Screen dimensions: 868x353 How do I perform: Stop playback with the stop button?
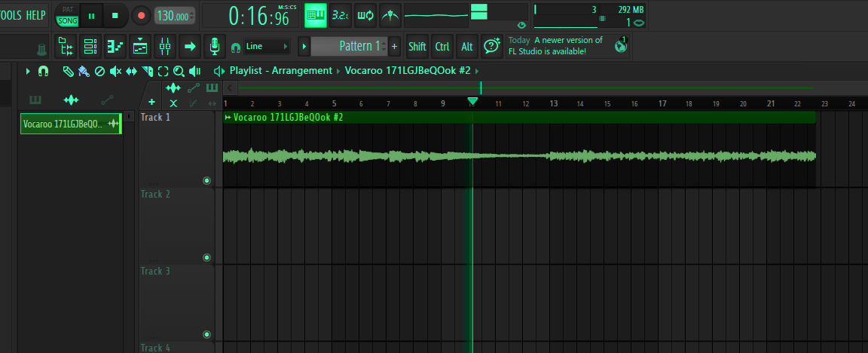pyautogui.click(x=115, y=16)
